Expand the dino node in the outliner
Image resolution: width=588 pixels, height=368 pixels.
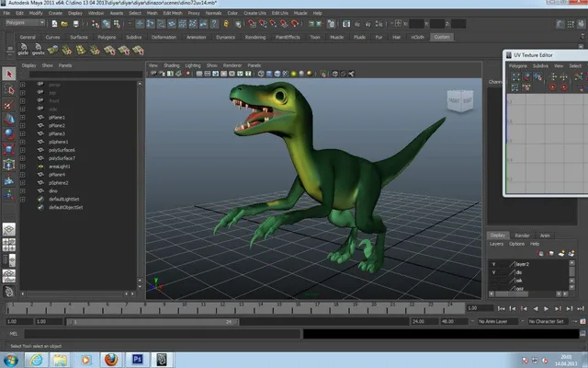[22, 190]
